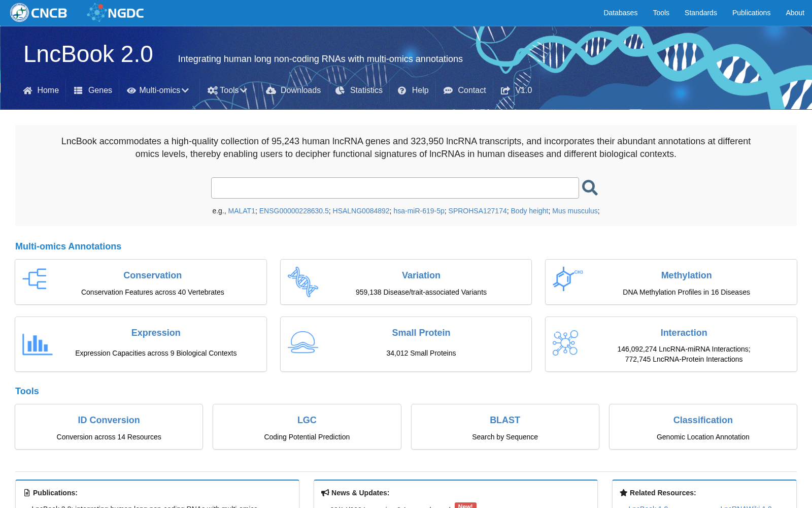
Task: Click the Genes list icon
Action: (78, 90)
